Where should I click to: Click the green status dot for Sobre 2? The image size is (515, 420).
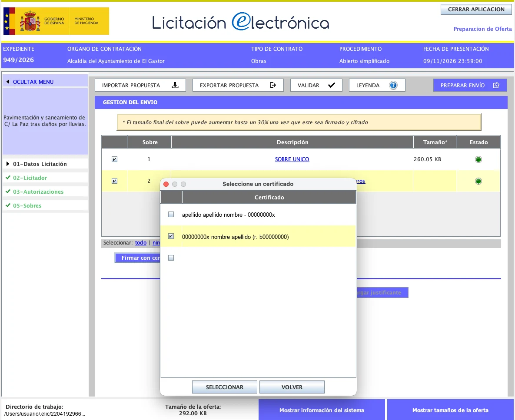point(478,181)
